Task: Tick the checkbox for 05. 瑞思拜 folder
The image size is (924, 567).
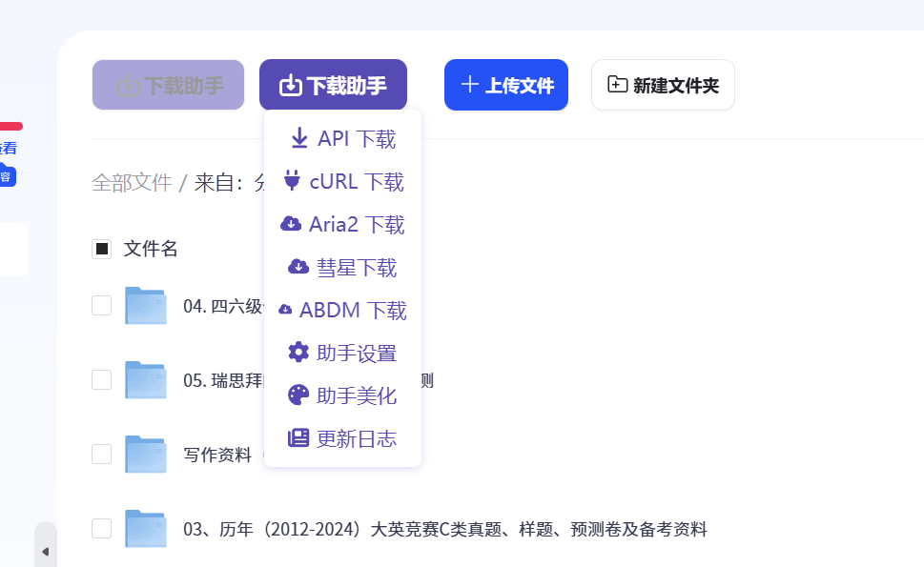Action: (x=102, y=379)
